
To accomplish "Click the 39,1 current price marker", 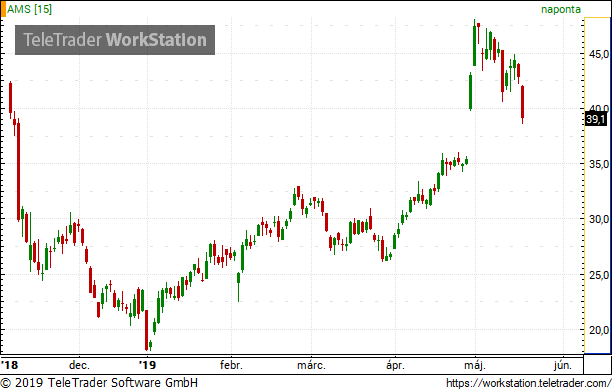I will point(596,119).
